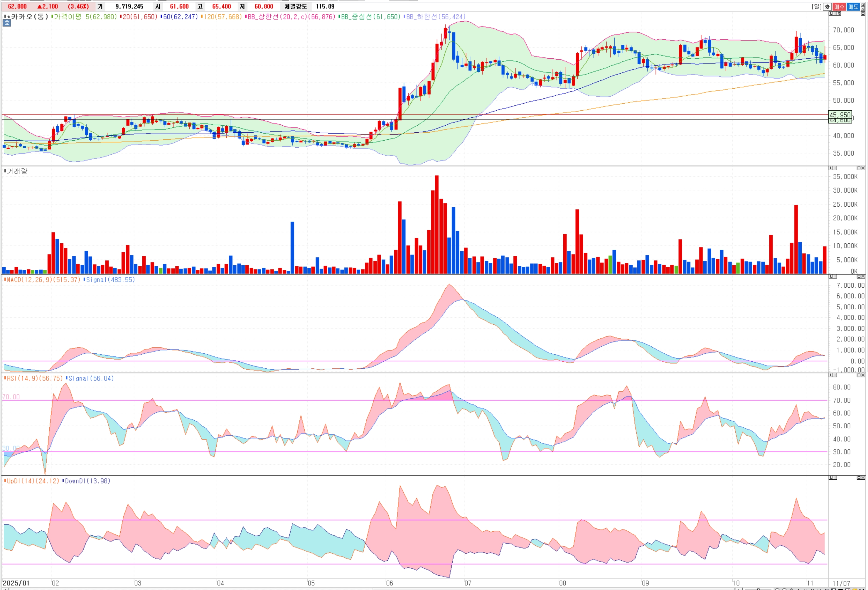Close the UpDI/DownDI indicator panel
868x590 pixels.
pyautogui.click(x=863, y=478)
